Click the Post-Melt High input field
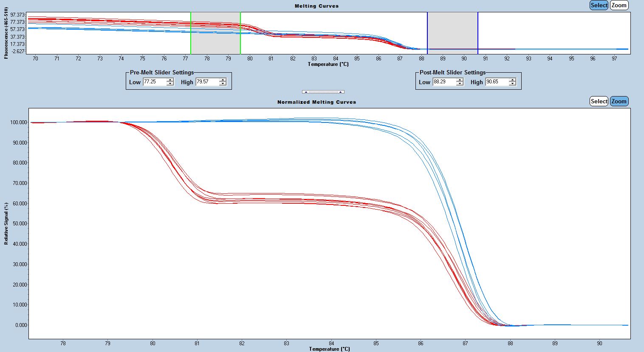 (x=497, y=82)
